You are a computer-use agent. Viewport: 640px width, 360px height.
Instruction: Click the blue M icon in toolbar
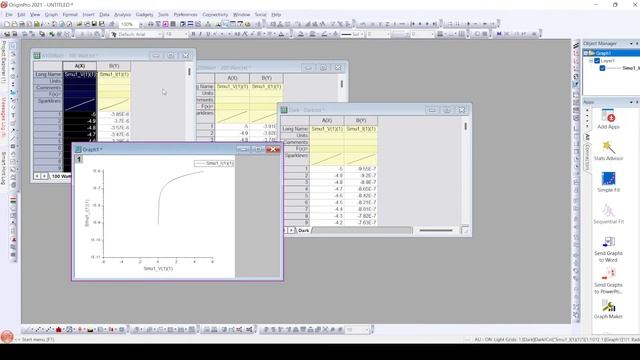(499, 34)
